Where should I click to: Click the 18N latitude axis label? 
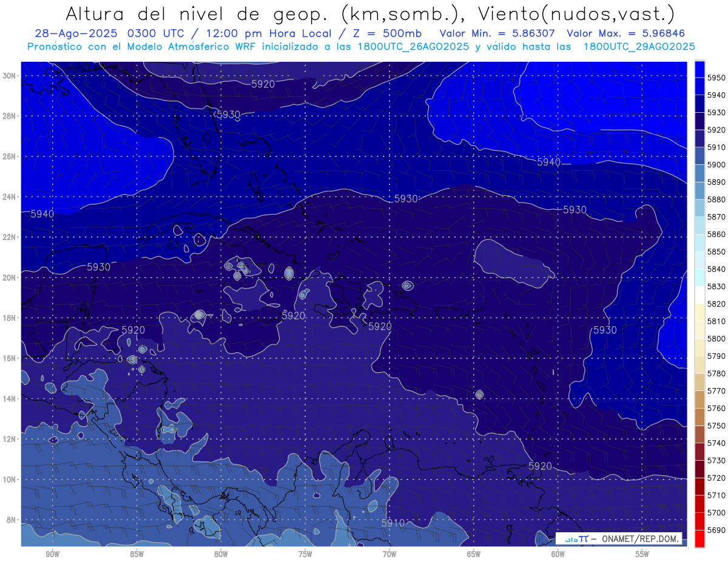tap(9, 318)
